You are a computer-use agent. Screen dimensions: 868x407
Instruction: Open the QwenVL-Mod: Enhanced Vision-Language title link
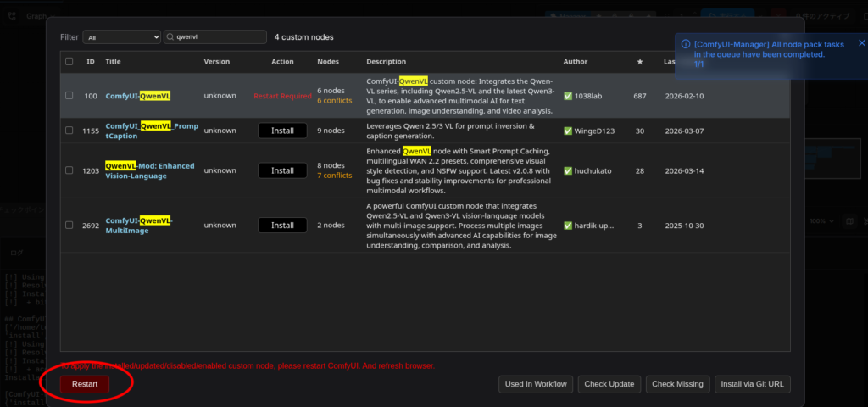[149, 170]
